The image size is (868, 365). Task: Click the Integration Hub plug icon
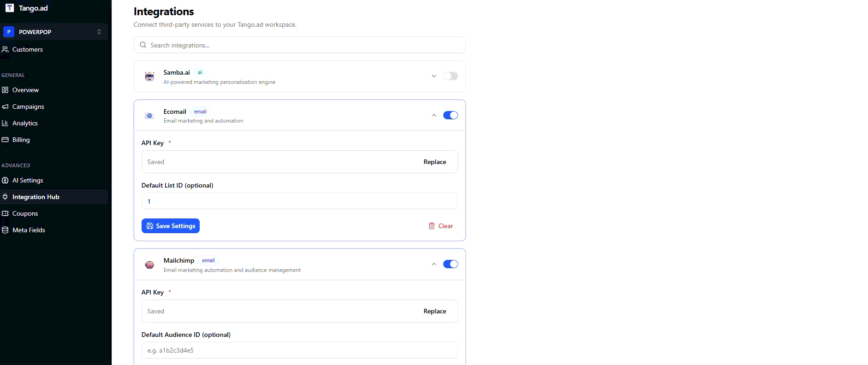pyautogui.click(x=5, y=197)
